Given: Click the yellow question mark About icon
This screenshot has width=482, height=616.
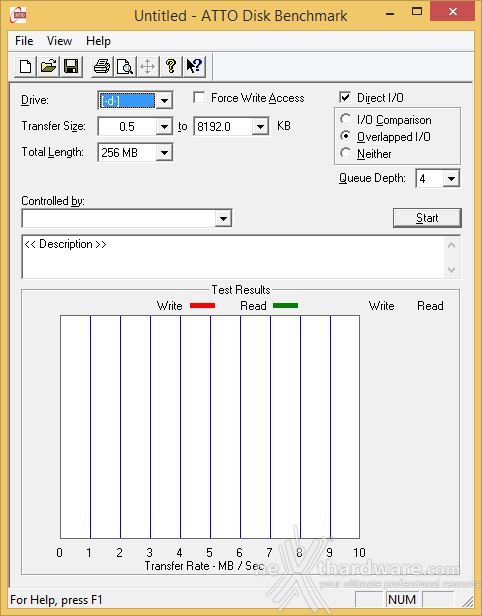Looking at the screenshot, I should [171, 66].
